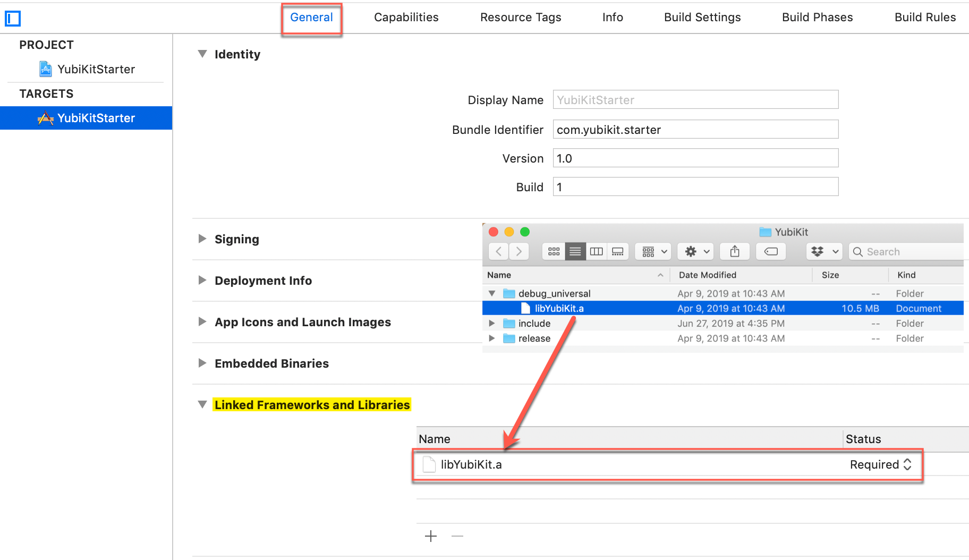
Task: Open the Resource Tags tab
Action: pos(521,17)
